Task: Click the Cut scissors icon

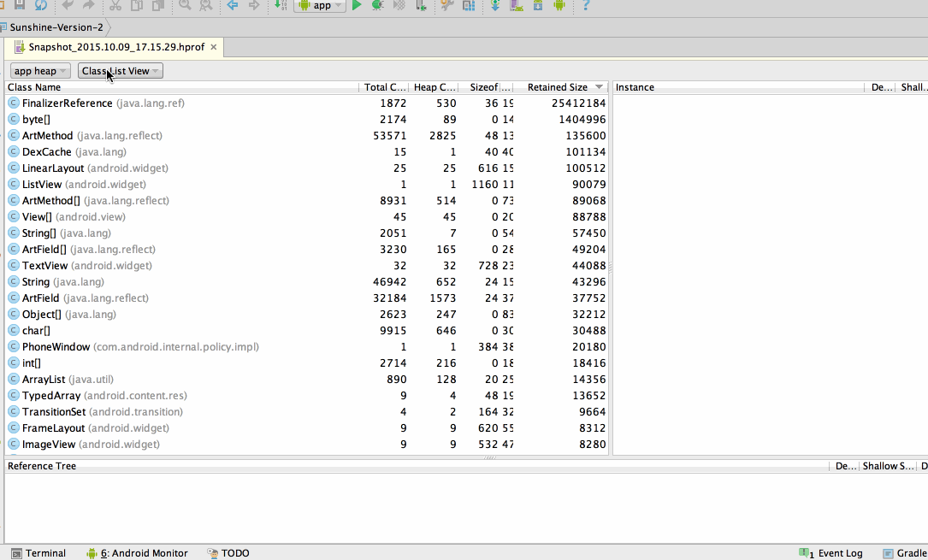Action: (x=115, y=5)
